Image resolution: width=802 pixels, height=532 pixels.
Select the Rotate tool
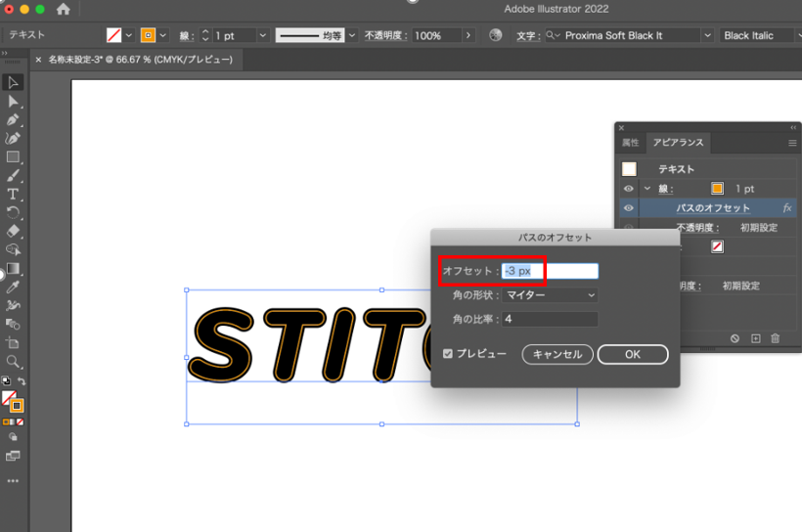pos(13,212)
